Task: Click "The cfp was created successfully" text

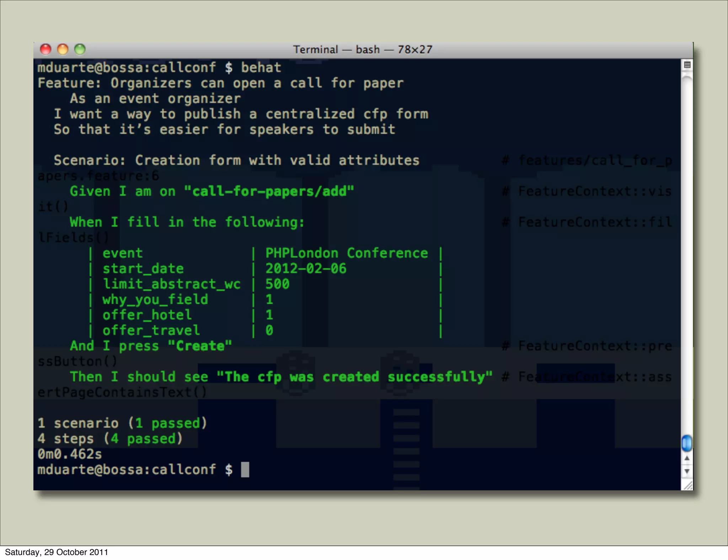Action: click(354, 377)
